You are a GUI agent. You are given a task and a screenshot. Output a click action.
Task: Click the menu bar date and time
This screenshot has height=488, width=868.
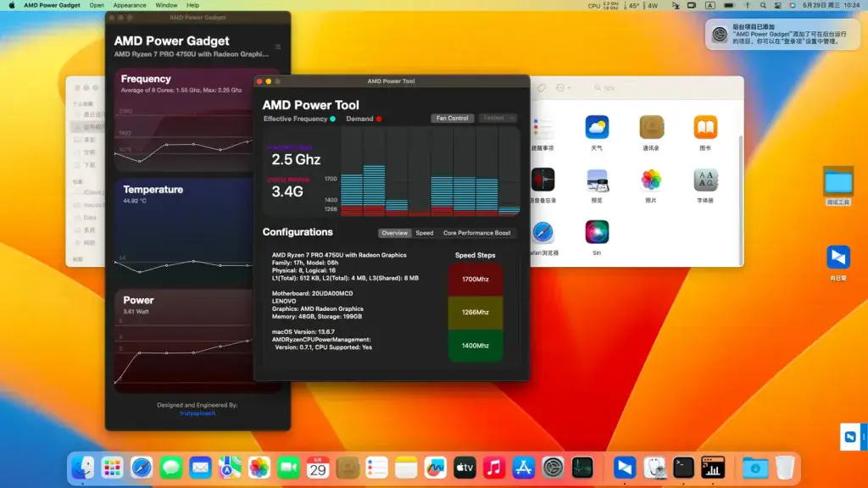point(831,6)
